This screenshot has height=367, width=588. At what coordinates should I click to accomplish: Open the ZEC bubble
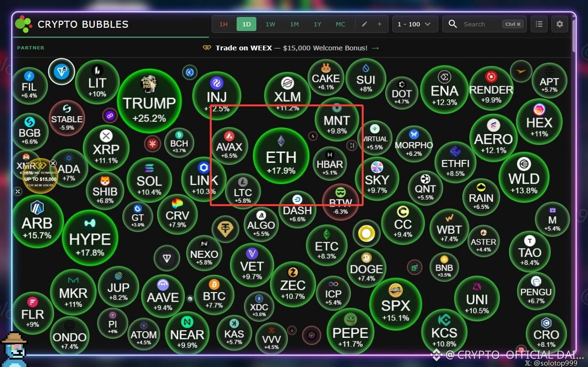pyautogui.click(x=293, y=284)
